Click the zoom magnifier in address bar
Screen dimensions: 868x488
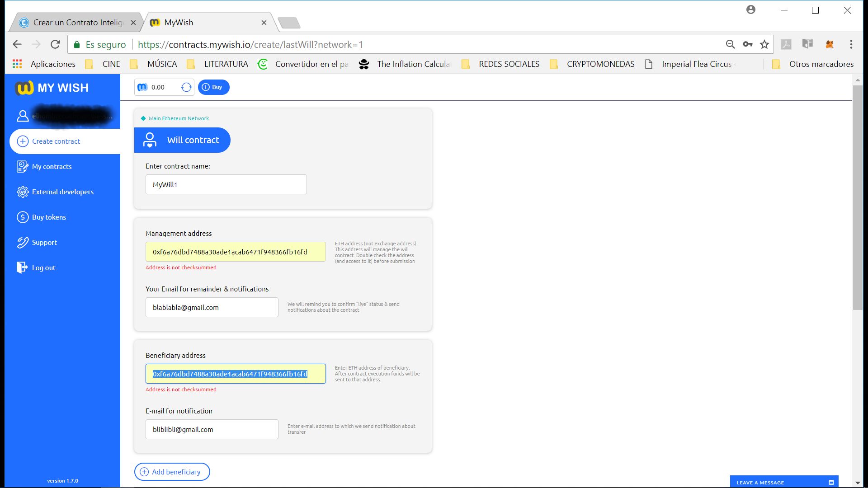pos(730,44)
